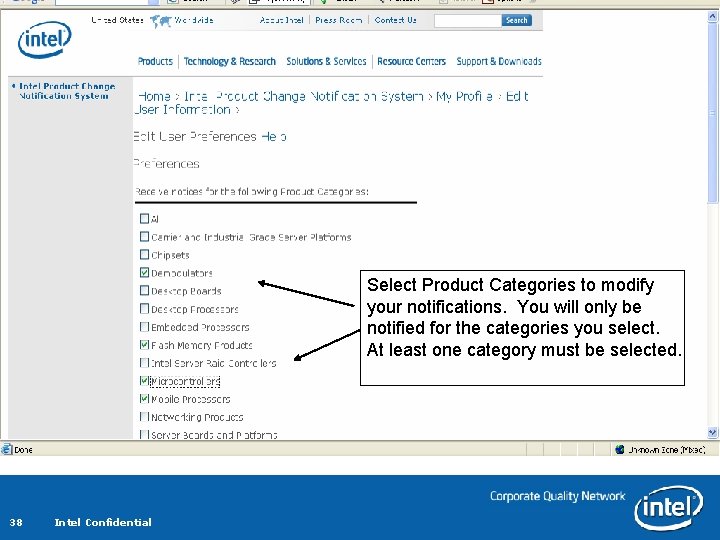Click the site search text field
The width and height of the screenshot is (720, 540).
pos(467,20)
